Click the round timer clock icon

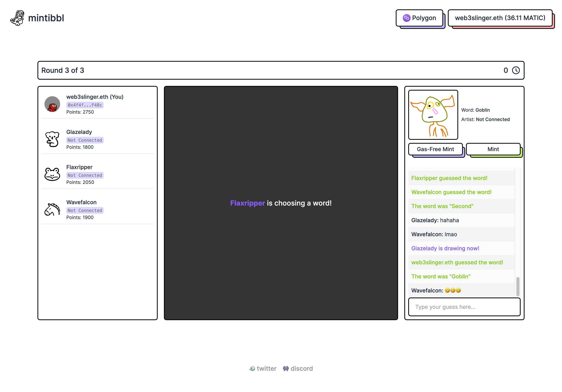pos(516,70)
